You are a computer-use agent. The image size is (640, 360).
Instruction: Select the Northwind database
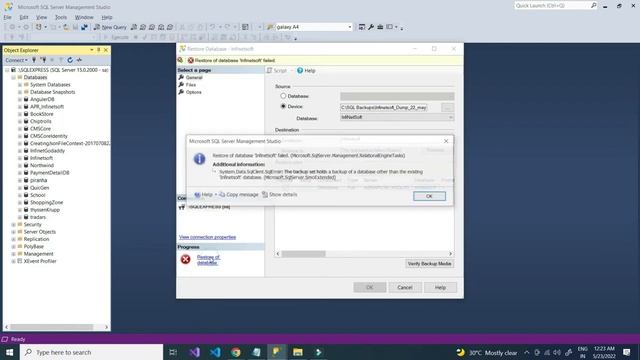click(x=42, y=165)
